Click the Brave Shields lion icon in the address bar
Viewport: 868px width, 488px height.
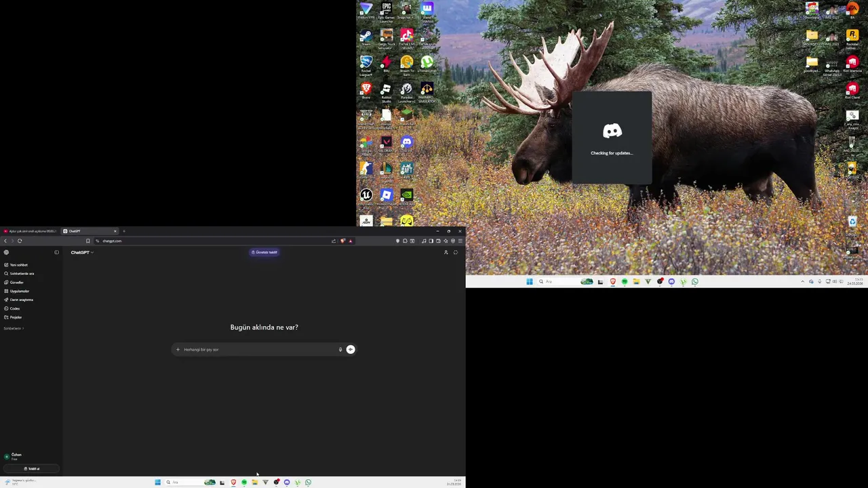pos(342,241)
